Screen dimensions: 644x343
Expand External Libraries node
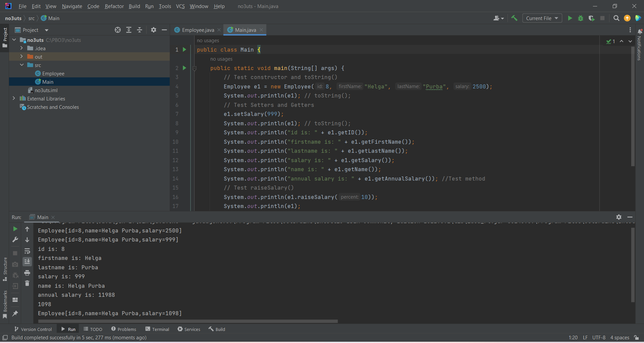(14, 98)
